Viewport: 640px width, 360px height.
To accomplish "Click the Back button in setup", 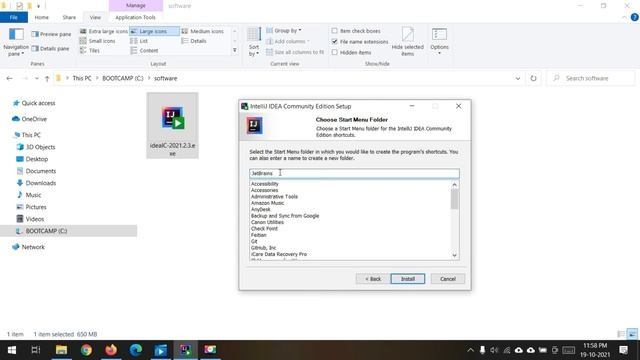I will click(372, 279).
